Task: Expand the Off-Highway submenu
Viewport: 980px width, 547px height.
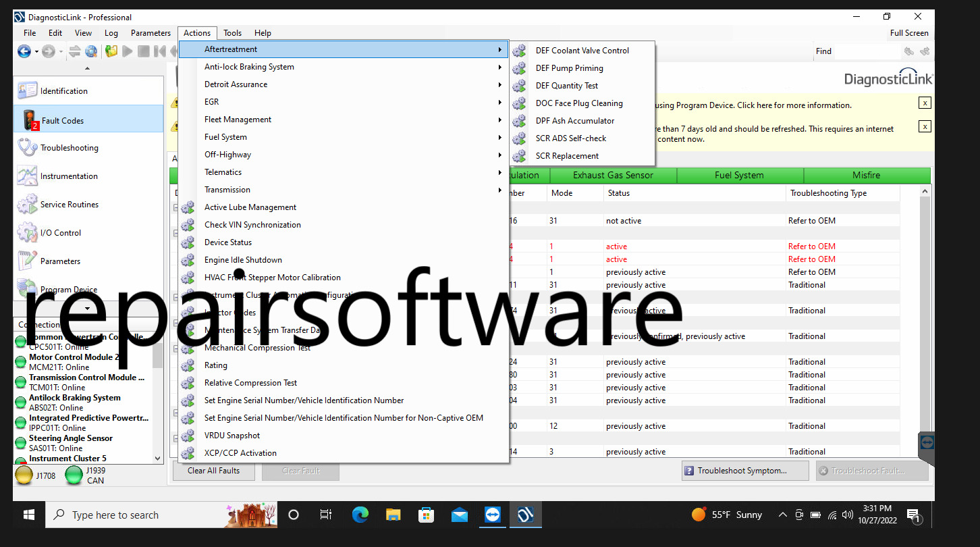Action: tap(344, 155)
